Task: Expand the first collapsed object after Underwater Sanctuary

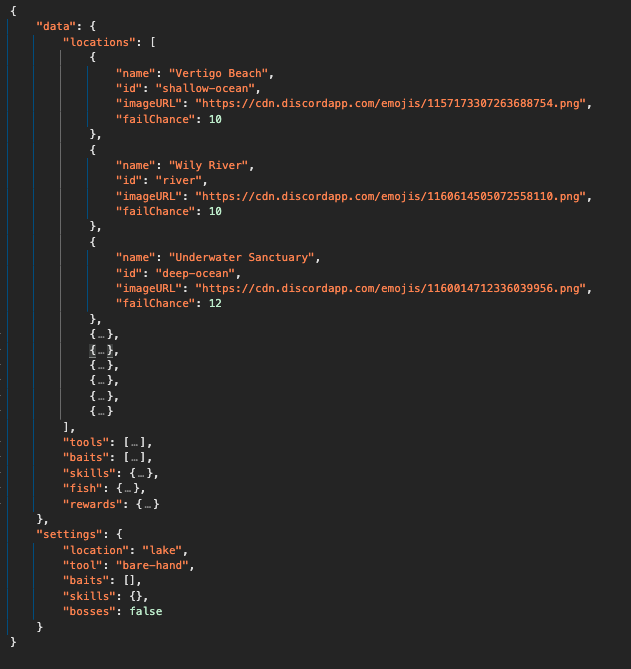Action: (102, 334)
